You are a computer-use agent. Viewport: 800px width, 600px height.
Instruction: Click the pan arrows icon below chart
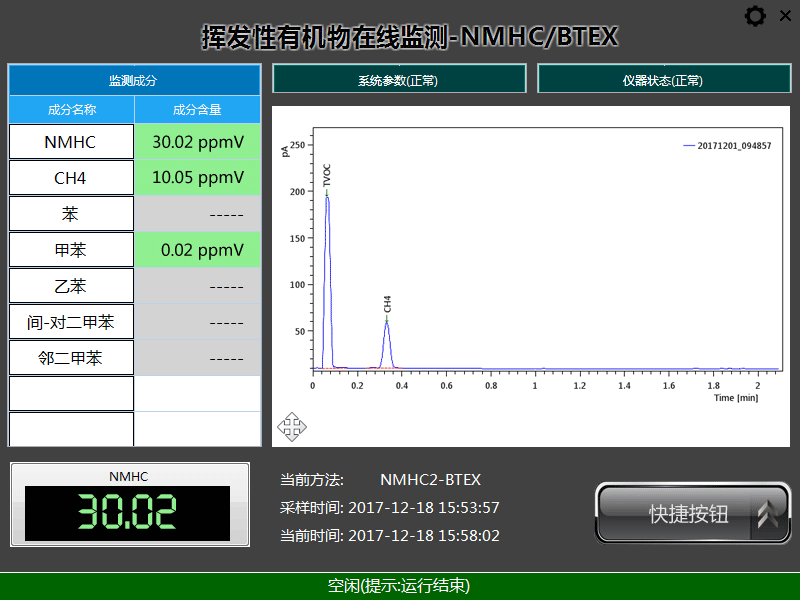(291, 427)
